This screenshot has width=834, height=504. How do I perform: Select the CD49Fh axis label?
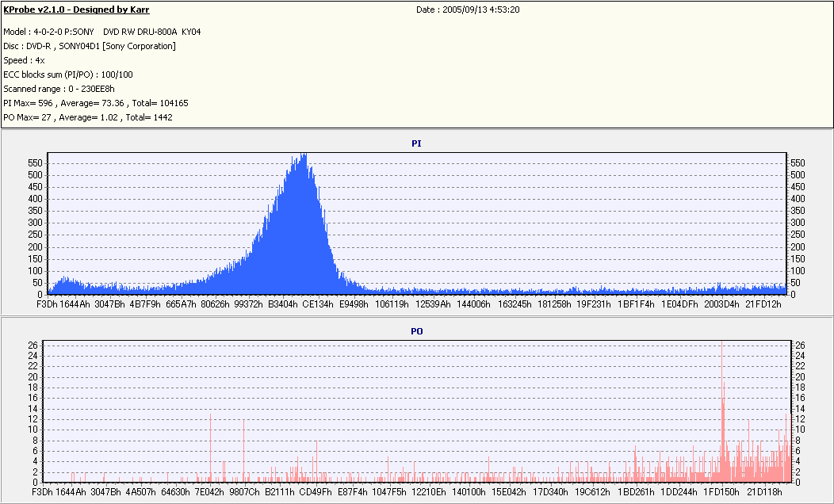(x=316, y=492)
